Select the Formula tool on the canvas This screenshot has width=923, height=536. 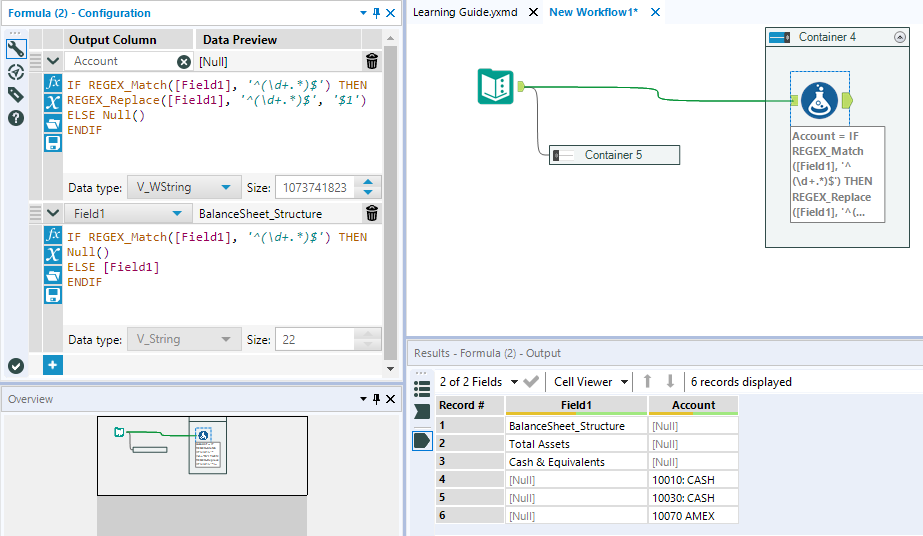820,98
